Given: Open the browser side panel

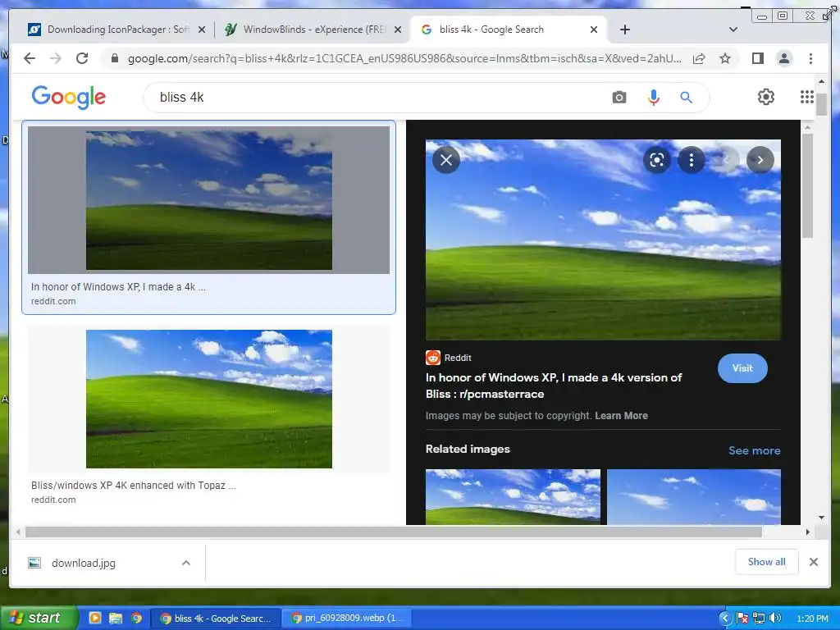Looking at the screenshot, I should point(757,58).
